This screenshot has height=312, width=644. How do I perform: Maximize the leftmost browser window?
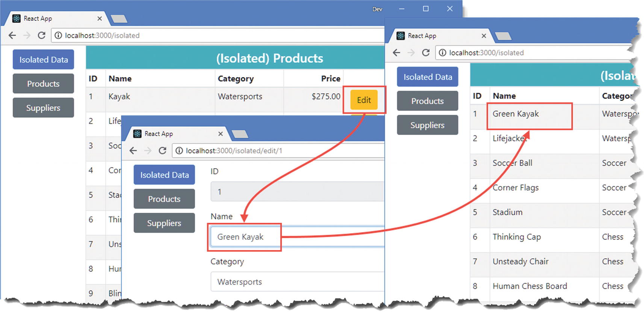[x=426, y=9]
